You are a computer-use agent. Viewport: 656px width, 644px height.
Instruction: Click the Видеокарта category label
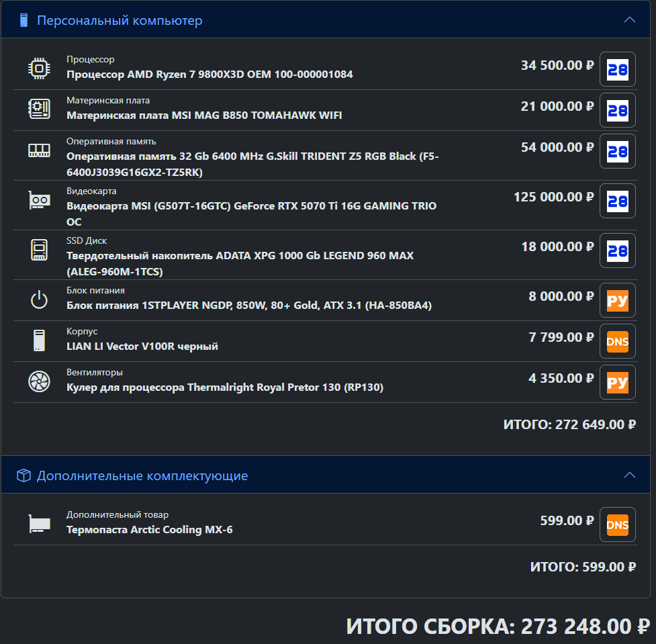pos(91,191)
